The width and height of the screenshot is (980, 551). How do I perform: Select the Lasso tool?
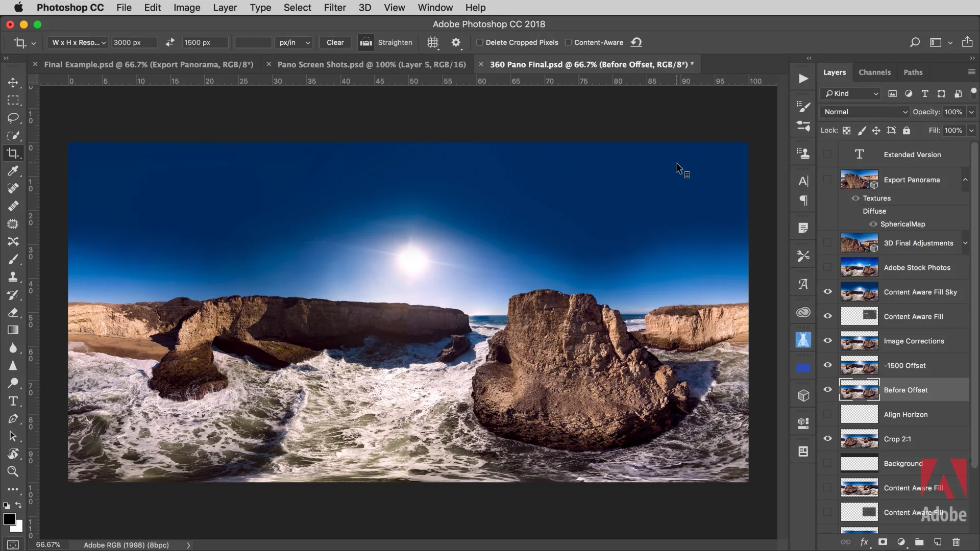(x=13, y=118)
